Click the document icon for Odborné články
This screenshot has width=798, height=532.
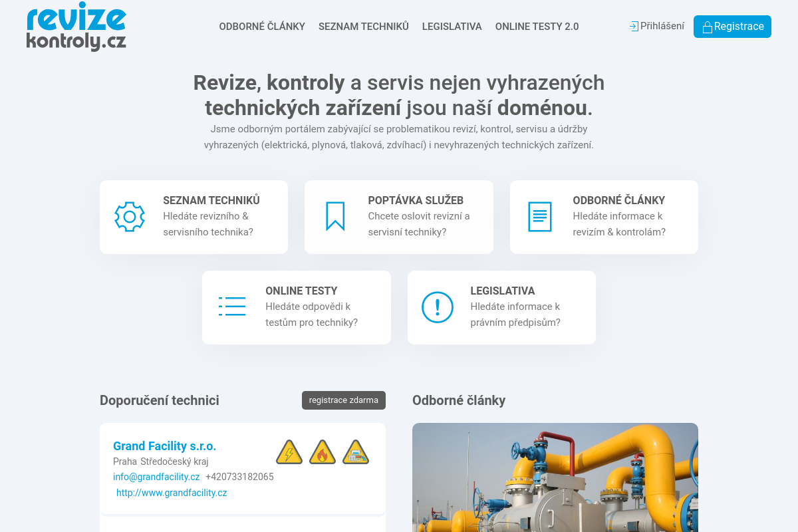pyautogui.click(x=540, y=217)
